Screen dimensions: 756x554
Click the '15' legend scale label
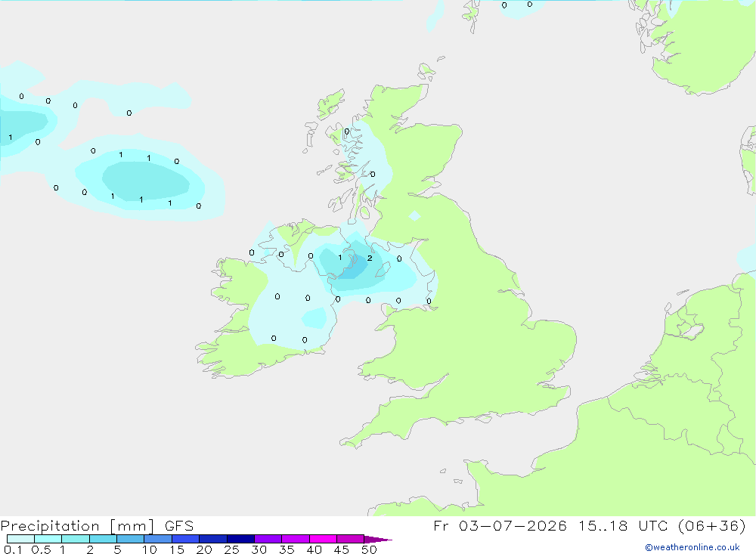[177, 549]
